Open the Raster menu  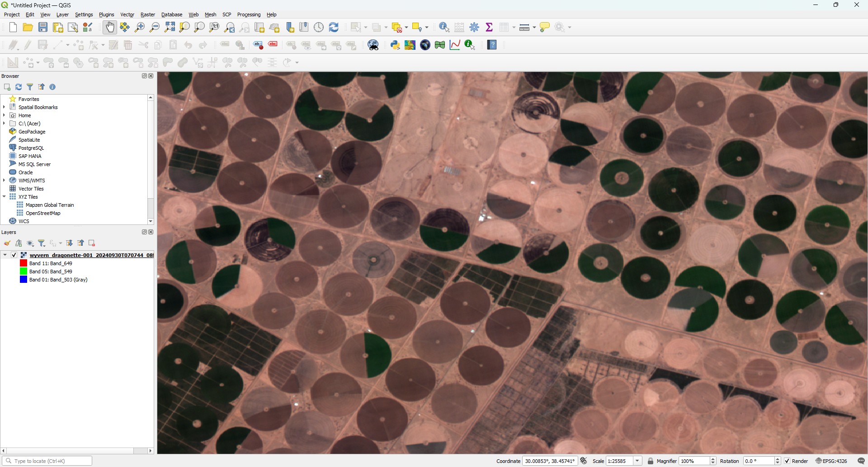pyautogui.click(x=147, y=14)
